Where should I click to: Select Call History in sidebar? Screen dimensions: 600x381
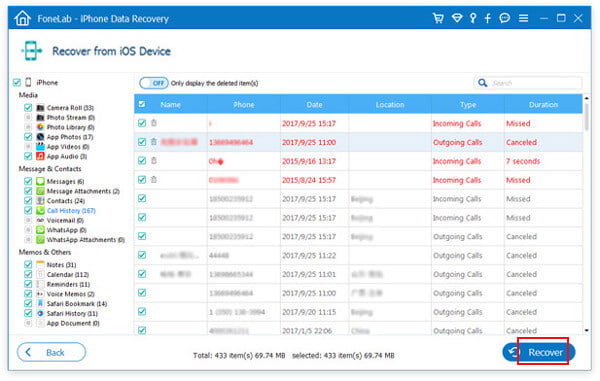[x=71, y=210]
